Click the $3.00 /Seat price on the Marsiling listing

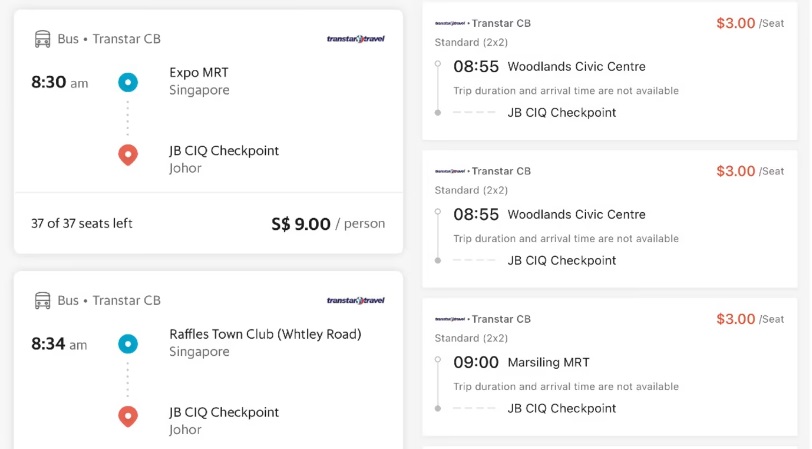pyautogui.click(x=750, y=319)
